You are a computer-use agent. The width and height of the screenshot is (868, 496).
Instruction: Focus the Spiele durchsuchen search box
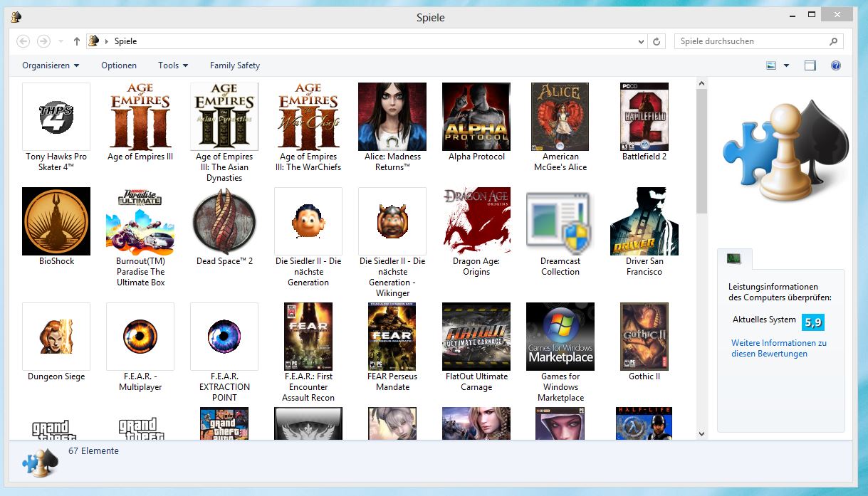759,41
